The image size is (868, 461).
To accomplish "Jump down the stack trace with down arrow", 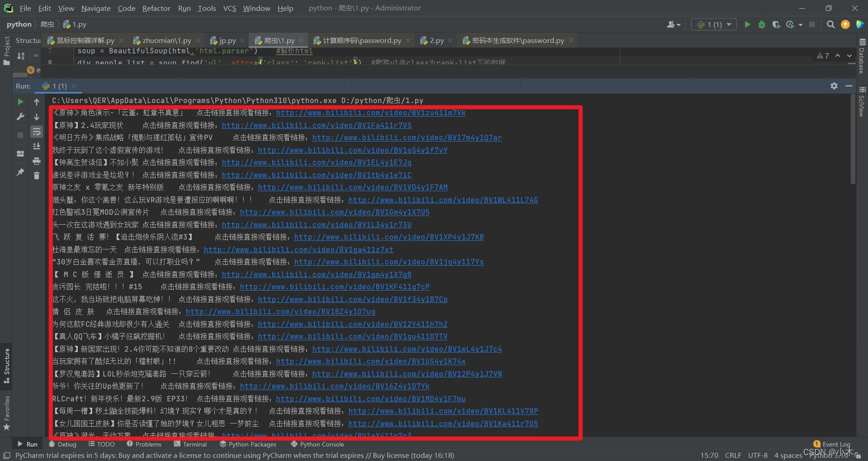I will [37, 117].
